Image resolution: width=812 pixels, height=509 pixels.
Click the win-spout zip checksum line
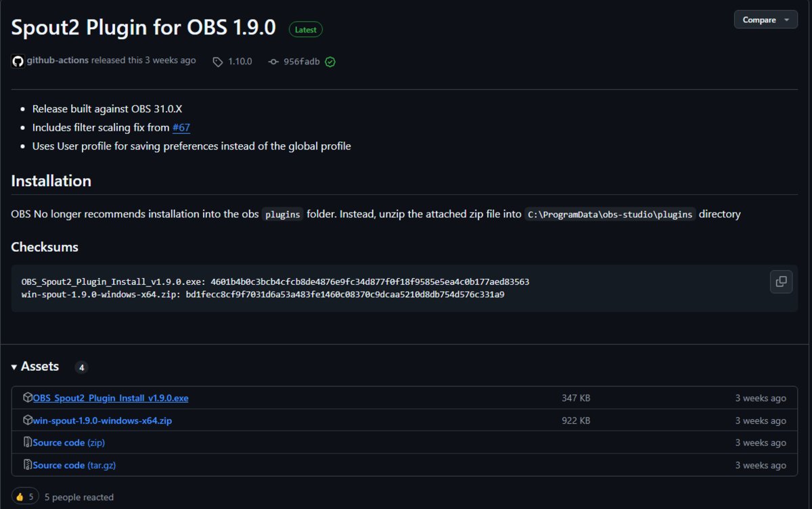click(263, 294)
